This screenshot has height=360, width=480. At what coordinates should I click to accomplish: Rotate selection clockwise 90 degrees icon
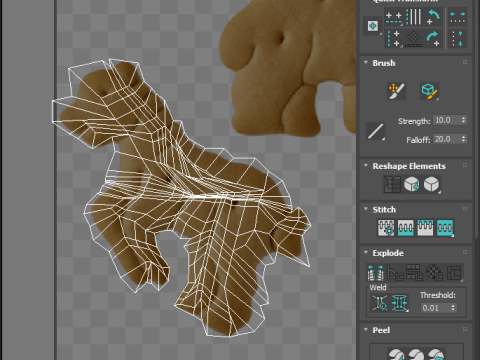click(433, 39)
